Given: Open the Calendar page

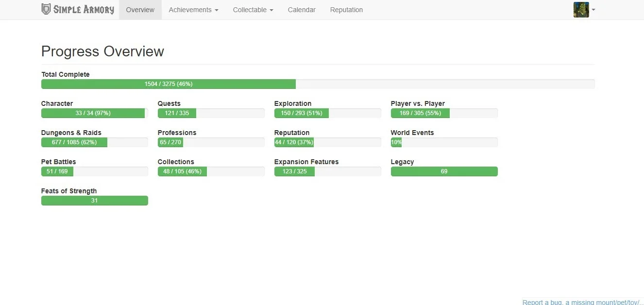Looking at the screenshot, I should coord(302,10).
